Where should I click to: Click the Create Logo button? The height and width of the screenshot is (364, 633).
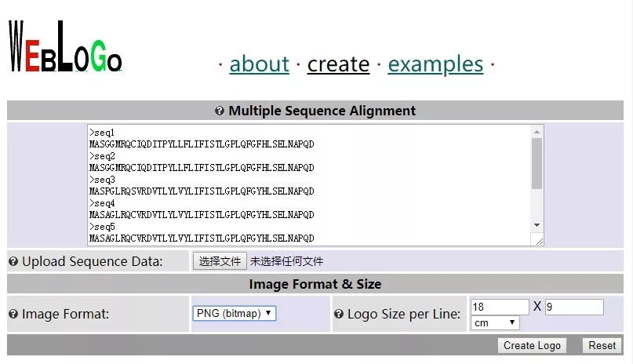(532, 345)
